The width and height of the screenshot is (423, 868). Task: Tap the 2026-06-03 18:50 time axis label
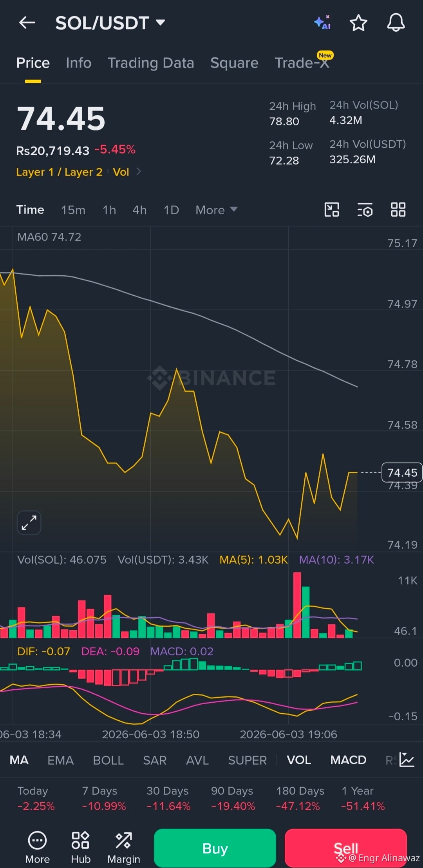(151, 734)
